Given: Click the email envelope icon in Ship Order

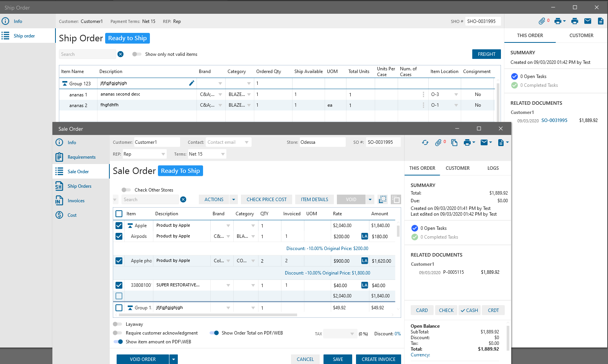Looking at the screenshot, I should click(x=588, y=21).
